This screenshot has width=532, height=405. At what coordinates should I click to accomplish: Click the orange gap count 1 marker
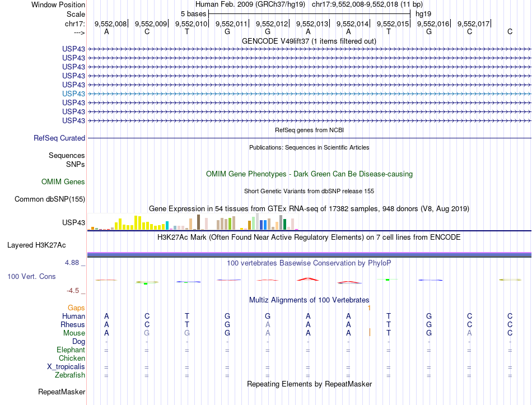tap(369, 308)
